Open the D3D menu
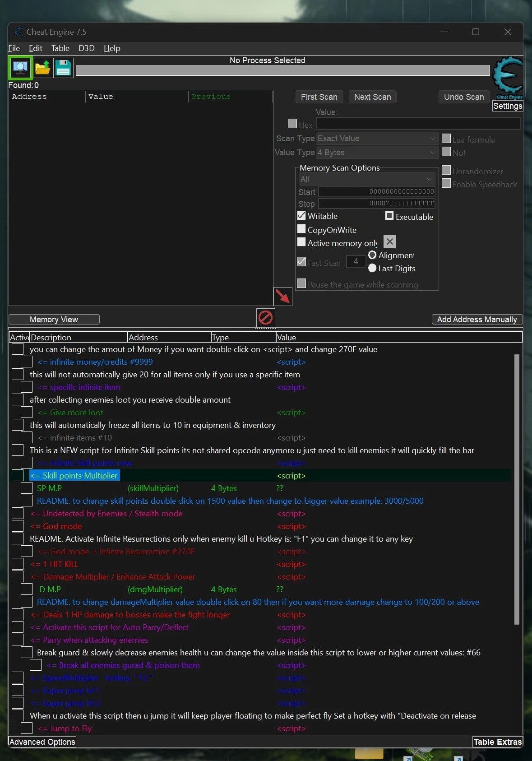 87,48
